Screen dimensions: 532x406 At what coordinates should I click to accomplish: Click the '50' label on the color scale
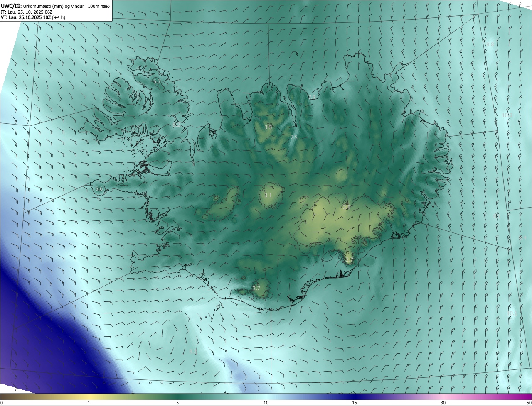[x=529, y=403]
